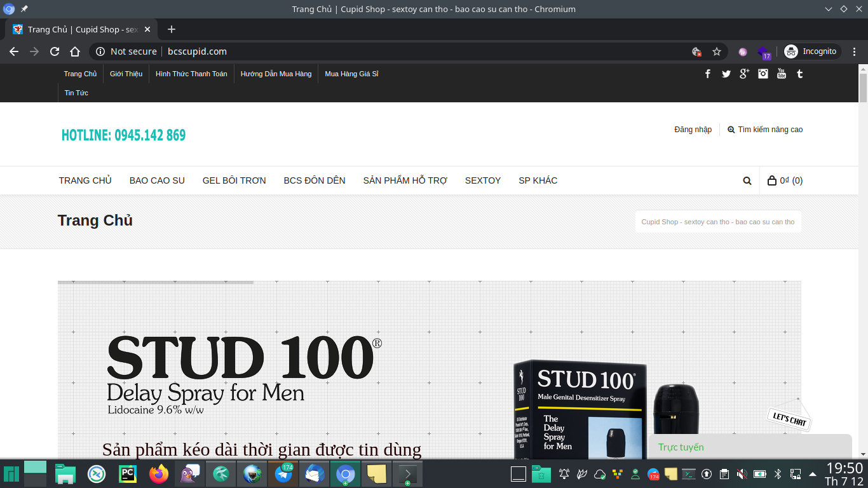Open Telegram with 174 badge in taskbar
The height and width of the screenshot is (488, 868).
(x=283, y=474)
